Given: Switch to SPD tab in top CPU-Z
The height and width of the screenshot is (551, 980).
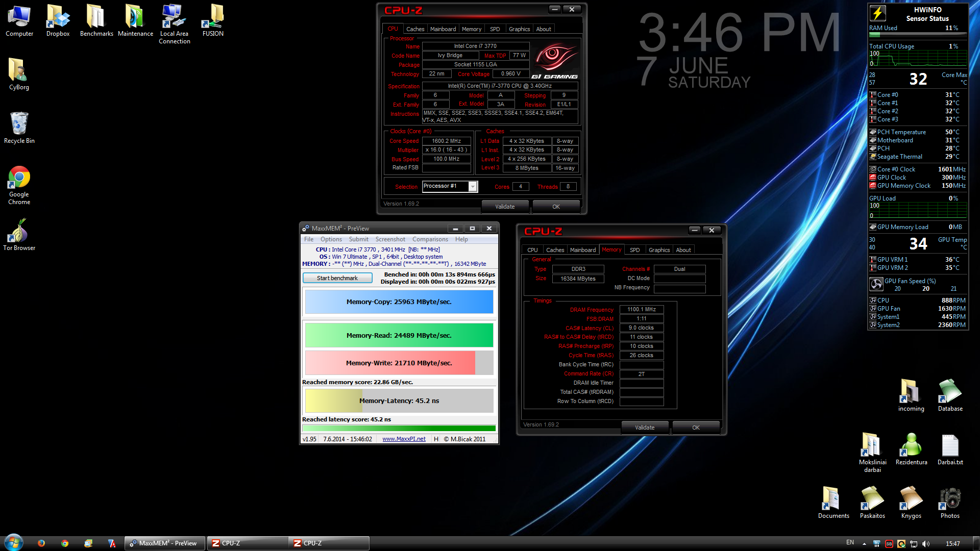Looking at the screenshot, I should tap(495, 29).
